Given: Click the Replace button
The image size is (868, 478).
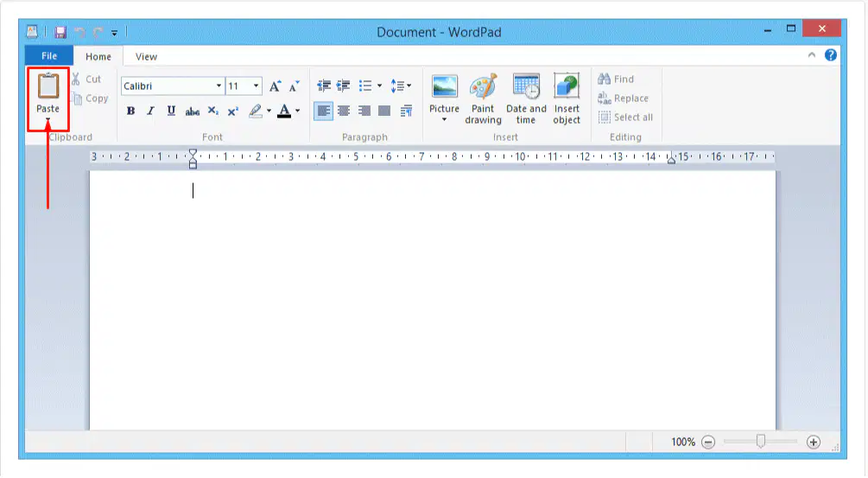Looking at the screenshot, I should click(623, 98).
